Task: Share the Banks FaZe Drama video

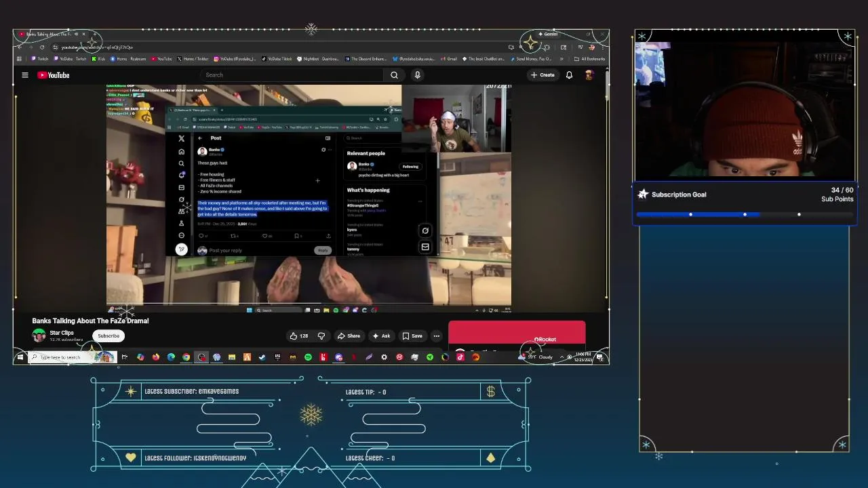Action: (x=349, y=335)
